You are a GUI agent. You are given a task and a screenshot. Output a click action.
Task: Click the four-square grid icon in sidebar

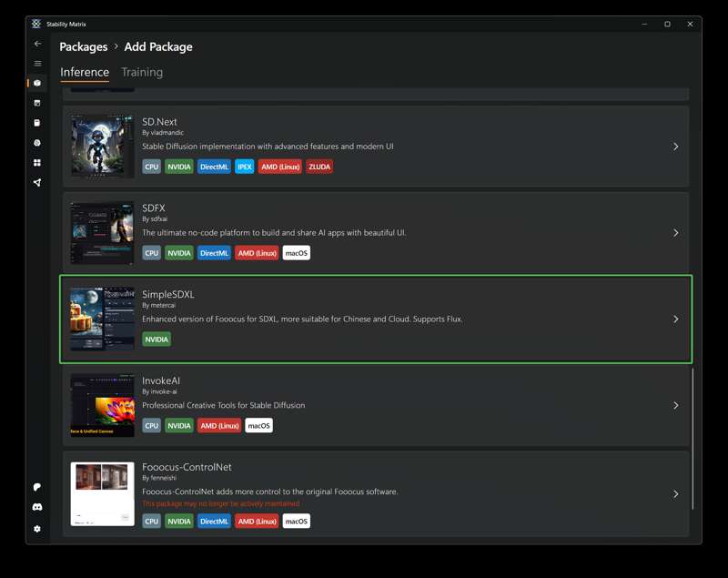point(37,163)
